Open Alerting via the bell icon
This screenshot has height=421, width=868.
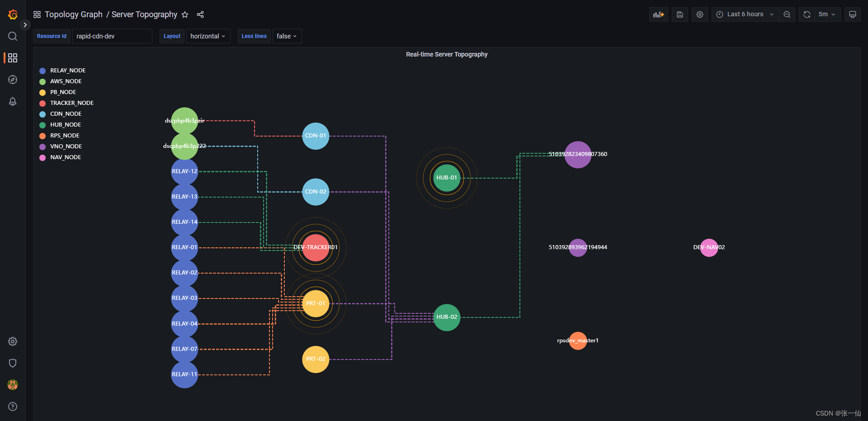coord(12,102)
